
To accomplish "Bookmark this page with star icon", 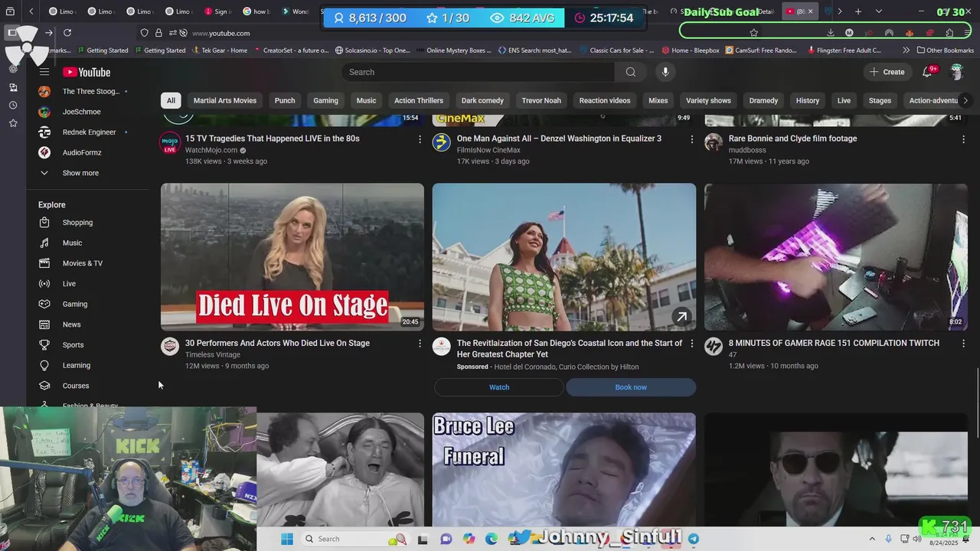I will 753,33.
